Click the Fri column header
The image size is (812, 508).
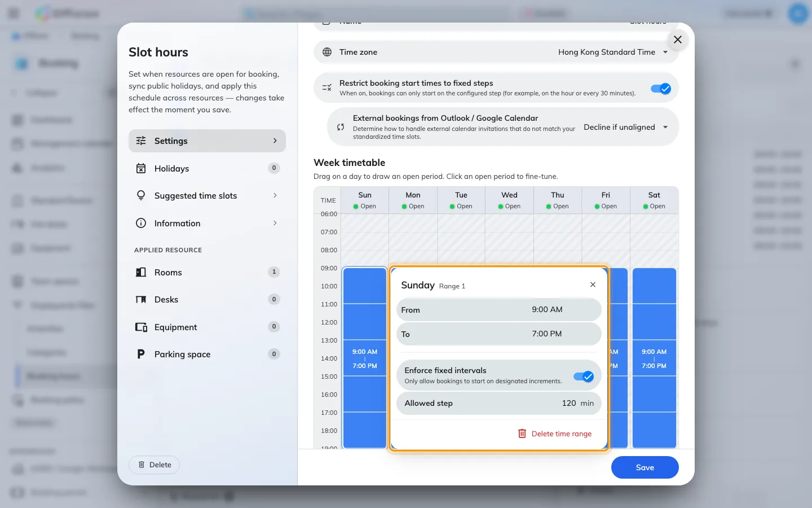[x=606, y=200]
